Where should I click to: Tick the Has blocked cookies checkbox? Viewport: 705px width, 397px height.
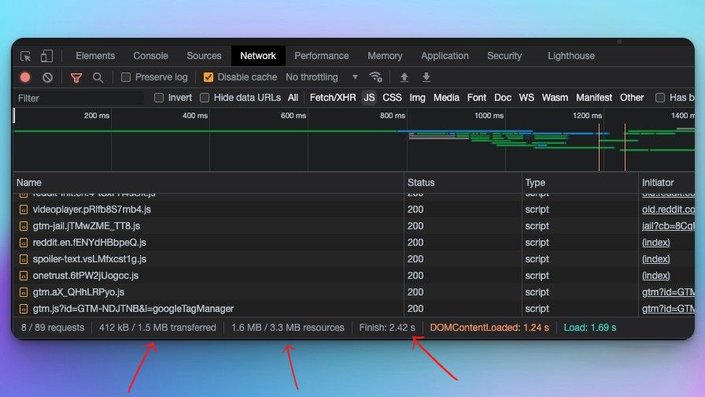[x=660, y=98]
